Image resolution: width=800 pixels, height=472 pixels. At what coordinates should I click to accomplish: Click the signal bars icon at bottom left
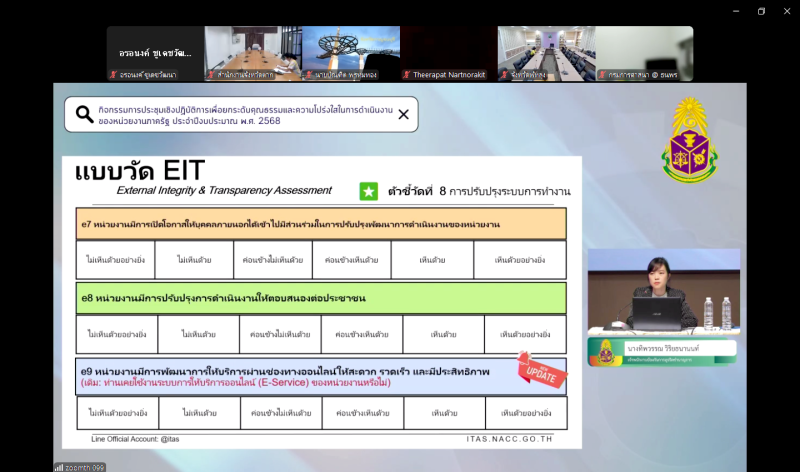[x=59, y=467]
